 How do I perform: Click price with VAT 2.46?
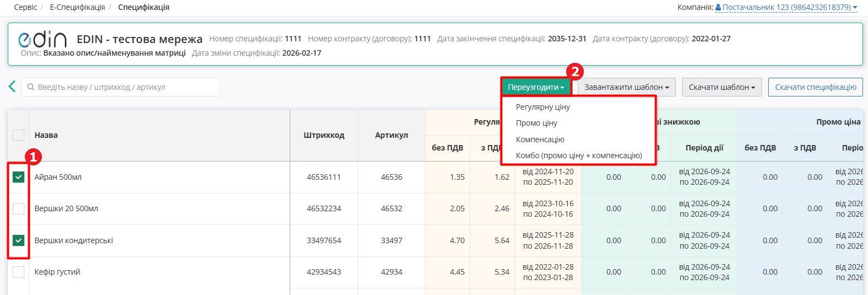[502, 208]
